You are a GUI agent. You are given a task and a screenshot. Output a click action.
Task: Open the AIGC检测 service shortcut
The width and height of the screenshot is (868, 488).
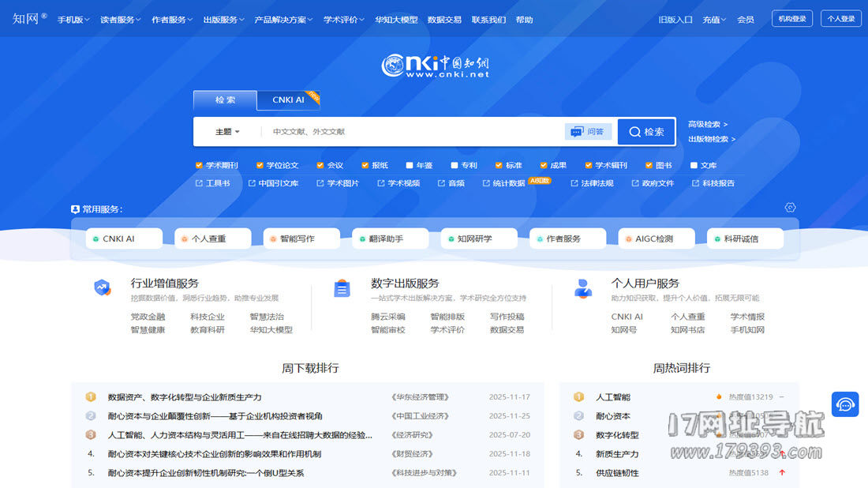click(x=655, y=238)
